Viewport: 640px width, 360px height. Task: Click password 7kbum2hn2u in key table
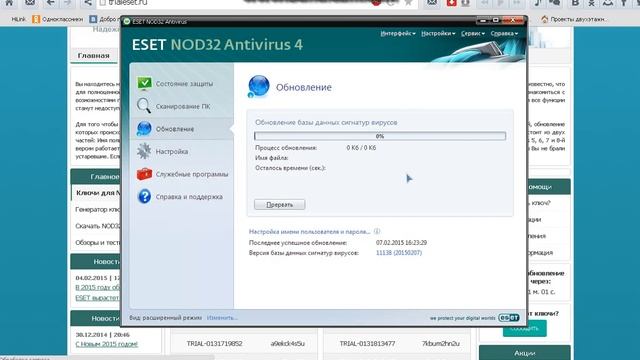(441, 344)
